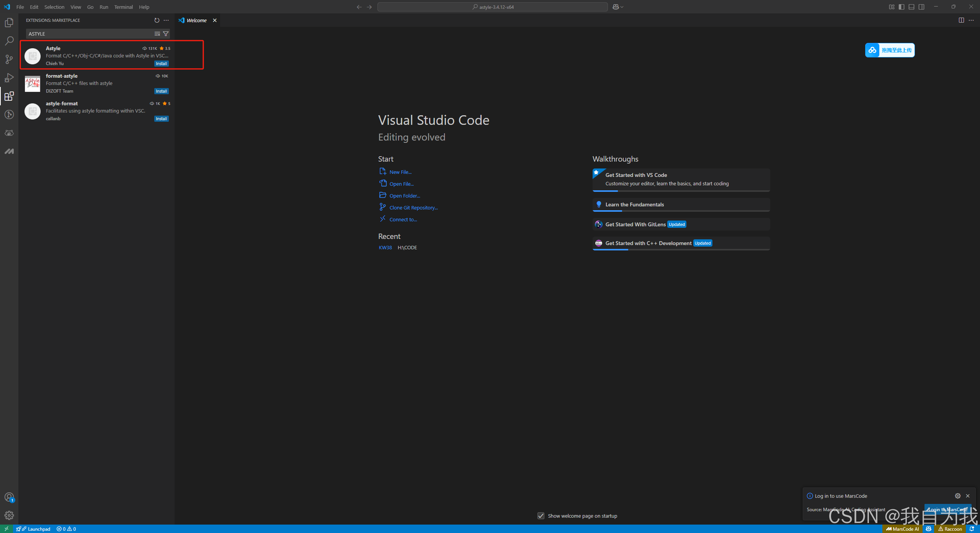Click the refresh icon in Extensions panel
This screenshot has width=980, height=533.
point(157,20)
